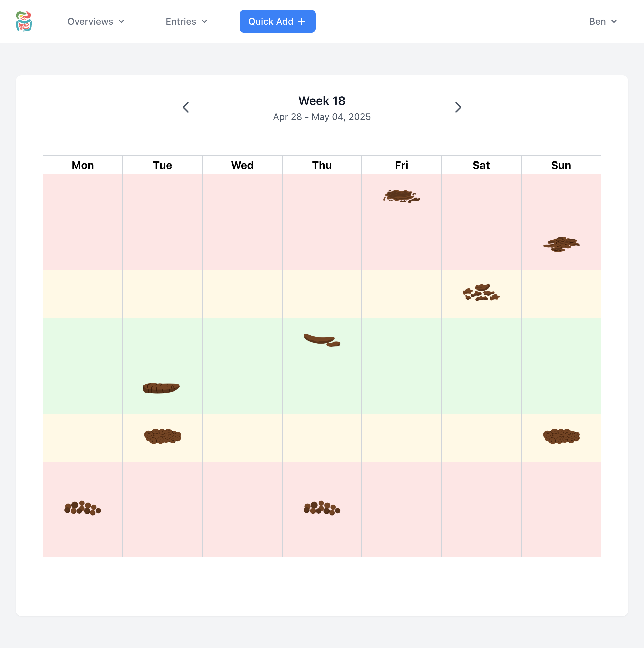Click the intestine app logo
Image resolution: width=644 pixels, height=648 pixels.
click(x=24, y=21)
